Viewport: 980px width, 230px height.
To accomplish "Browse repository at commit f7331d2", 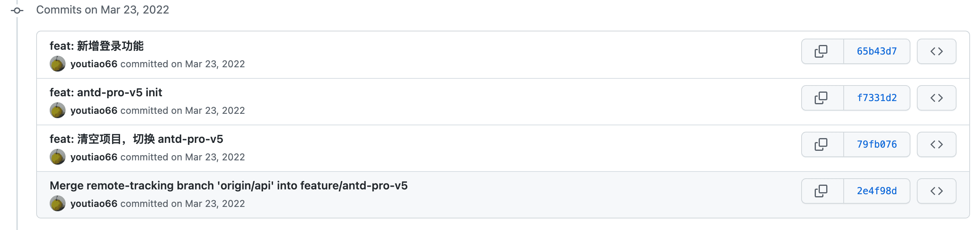I will pyautogui.click(x=936, y=98).
